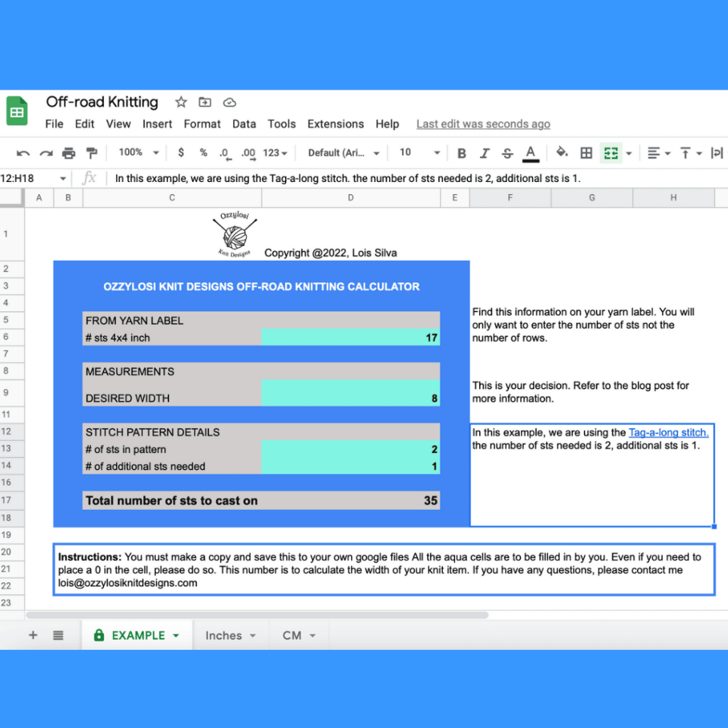Open the Tools menu

pyautogui.click(x=282, y=124)
